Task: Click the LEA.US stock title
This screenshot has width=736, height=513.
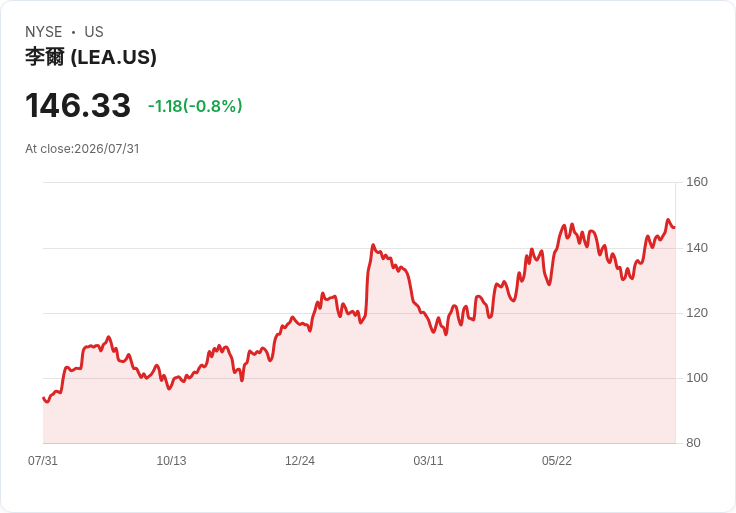Action: (x=91, y=57)
